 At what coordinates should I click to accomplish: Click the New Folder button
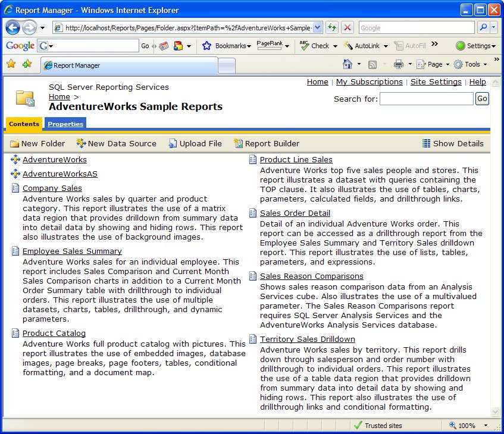[37, 143]
